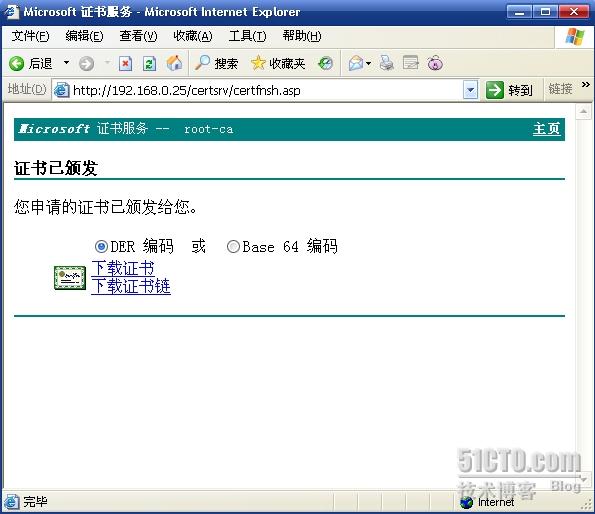Image resolution: width=595 pixels, height=514 pixels.
Task: Click the vertical scrollbar up arrow
Action: click(583, 112)
